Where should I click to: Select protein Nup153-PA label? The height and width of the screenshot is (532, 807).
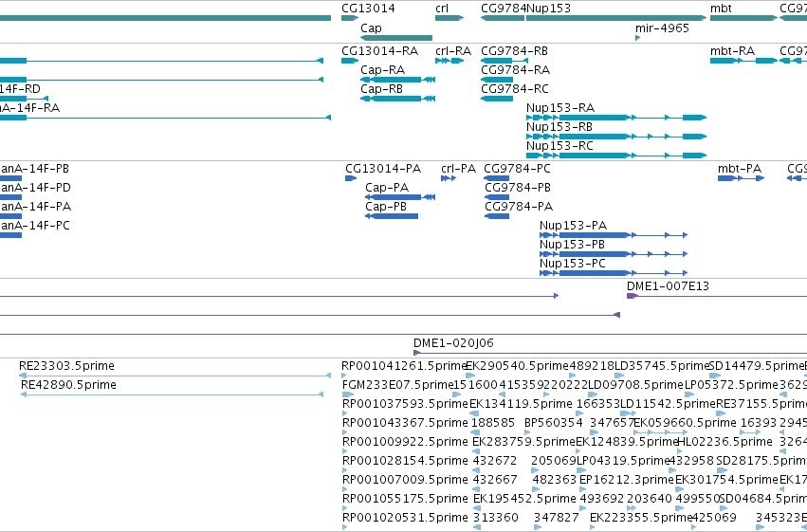coord(574,226)
